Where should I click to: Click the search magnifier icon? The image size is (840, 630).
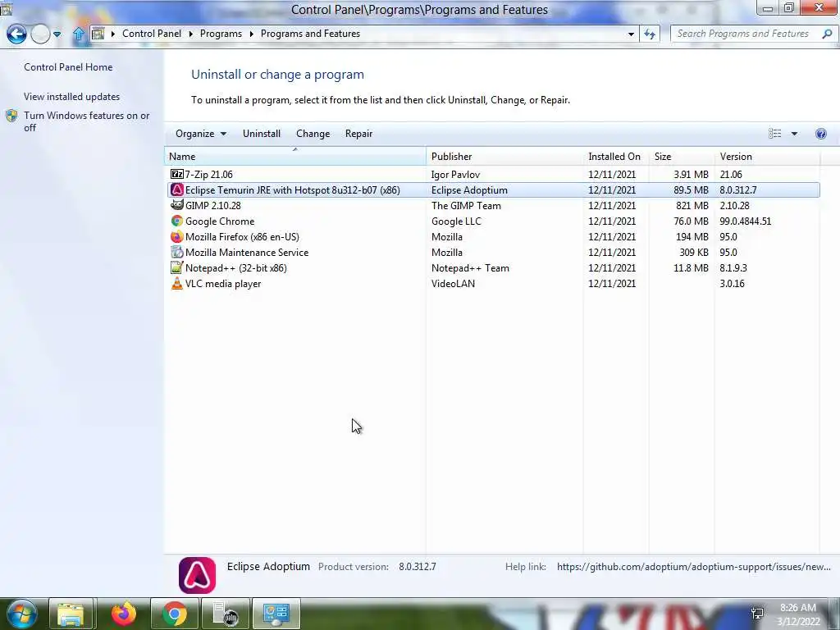pos(827,33)
